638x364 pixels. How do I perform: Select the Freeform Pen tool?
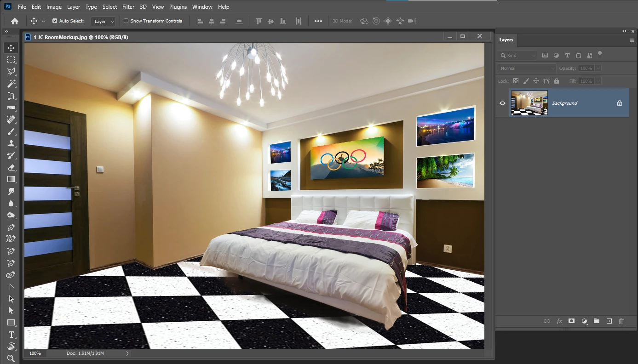click(11, 239)
